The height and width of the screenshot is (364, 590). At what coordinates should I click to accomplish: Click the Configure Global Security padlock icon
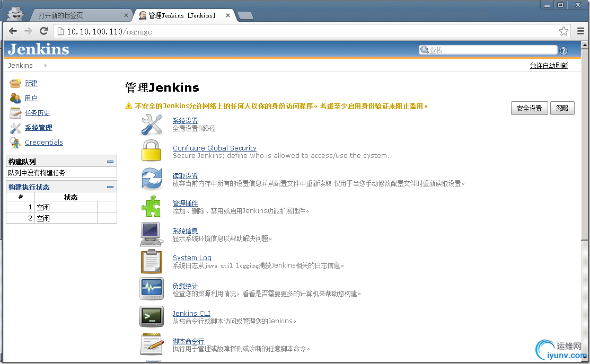[x=152, y=151]
